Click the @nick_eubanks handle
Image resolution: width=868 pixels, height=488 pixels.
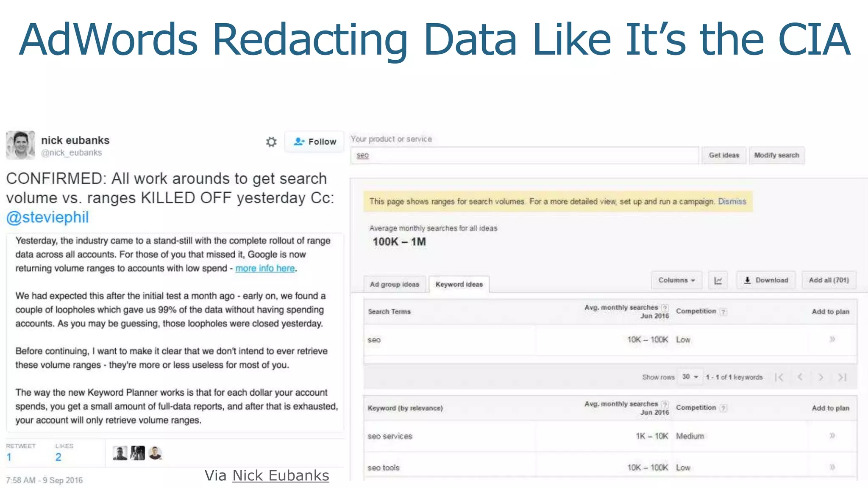[x=71, y=152]
